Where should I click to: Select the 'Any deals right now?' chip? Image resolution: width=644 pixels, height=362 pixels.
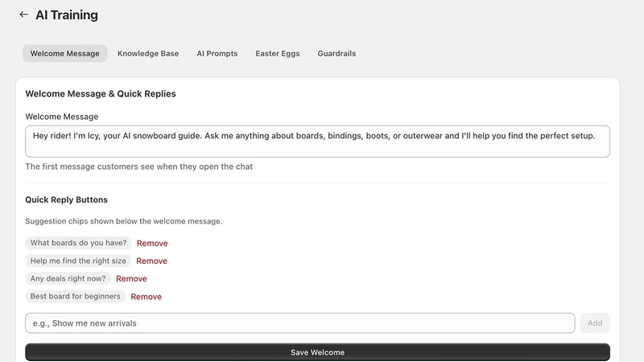click(68, 278)
